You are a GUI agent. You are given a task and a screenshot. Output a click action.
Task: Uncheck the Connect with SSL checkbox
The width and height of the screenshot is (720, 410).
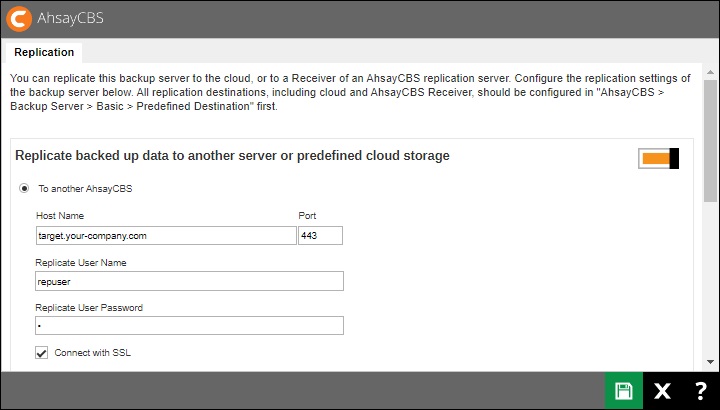click(42, 352)
